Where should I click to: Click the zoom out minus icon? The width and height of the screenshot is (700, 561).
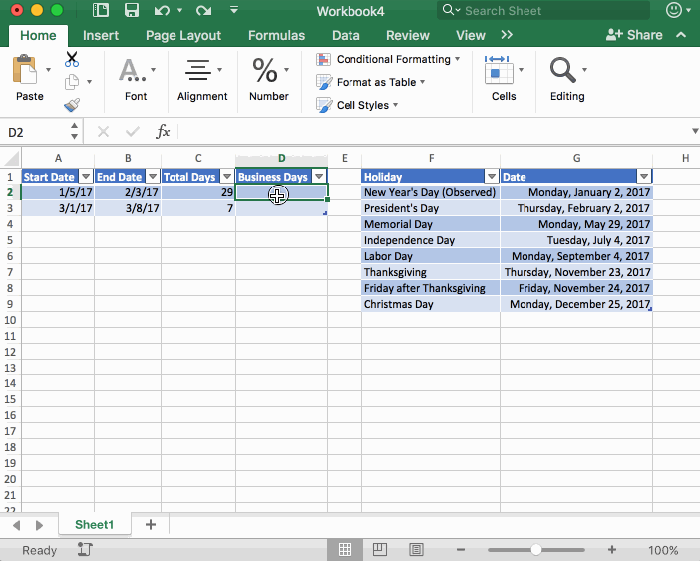click(x=461, y=550)
